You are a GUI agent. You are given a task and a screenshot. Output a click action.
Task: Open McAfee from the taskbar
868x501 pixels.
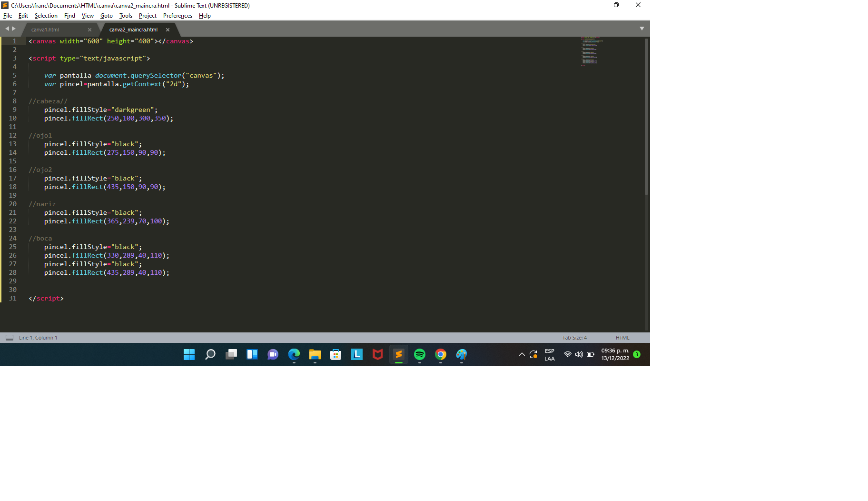pos(378,354)
